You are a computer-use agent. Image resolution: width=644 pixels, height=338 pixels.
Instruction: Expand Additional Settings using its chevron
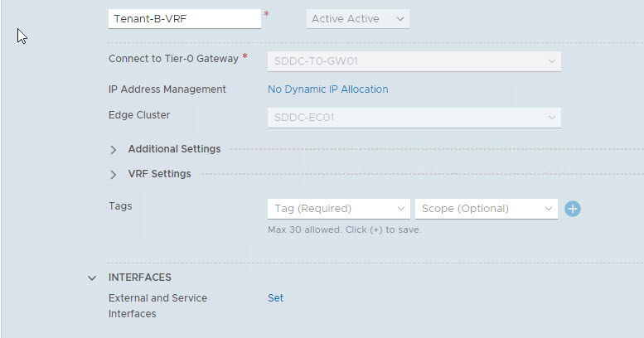click(114, 150)
